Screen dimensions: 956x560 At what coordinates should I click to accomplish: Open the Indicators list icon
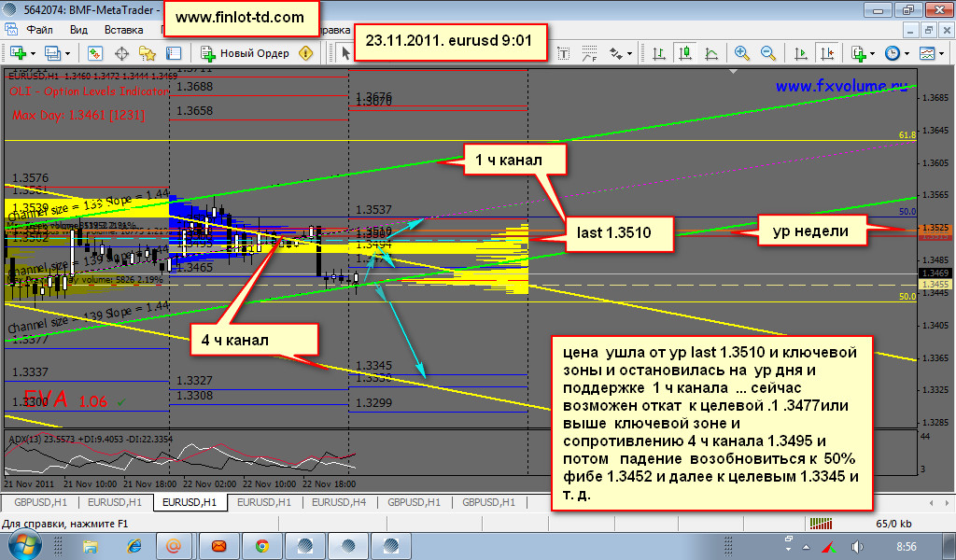(x=859, y=53)
